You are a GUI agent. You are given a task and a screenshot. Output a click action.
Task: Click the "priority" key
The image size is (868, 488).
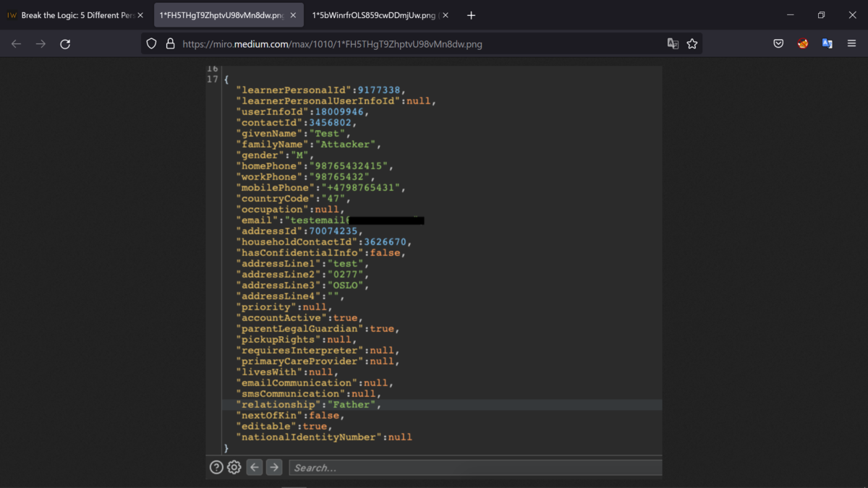click(x=266, y=307)
